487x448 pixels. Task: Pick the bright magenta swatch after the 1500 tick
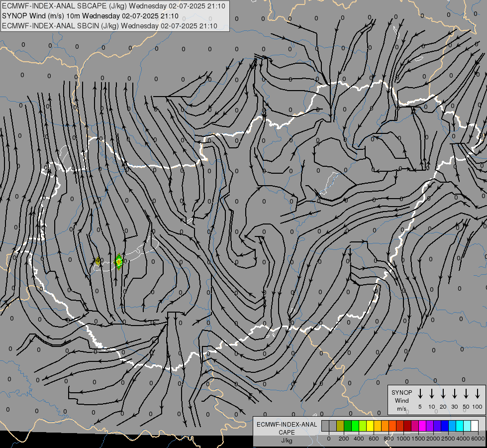point(423,426)
